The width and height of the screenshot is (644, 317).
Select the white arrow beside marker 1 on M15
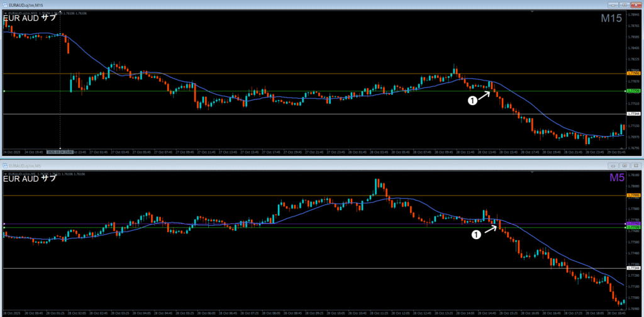pos(482,96)
